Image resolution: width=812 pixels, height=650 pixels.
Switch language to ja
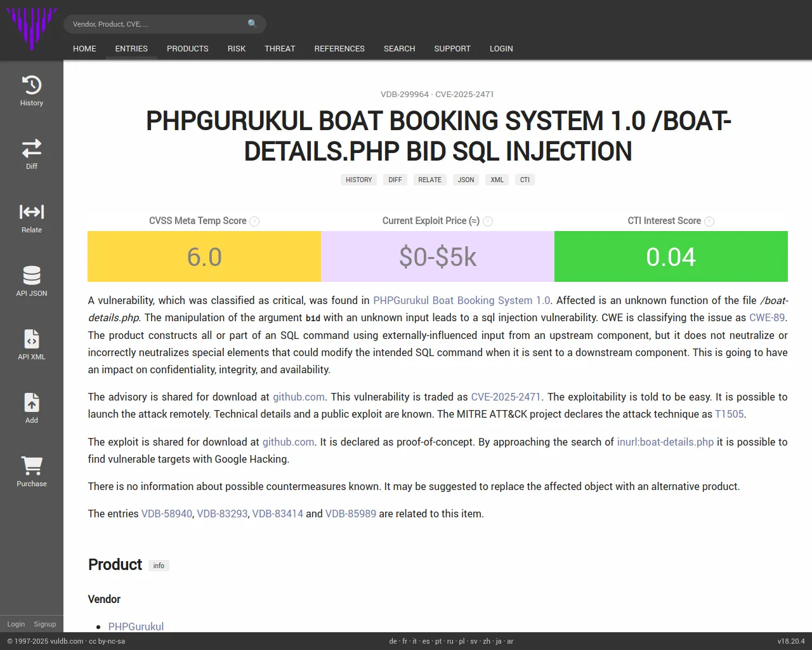click(499, 641)
